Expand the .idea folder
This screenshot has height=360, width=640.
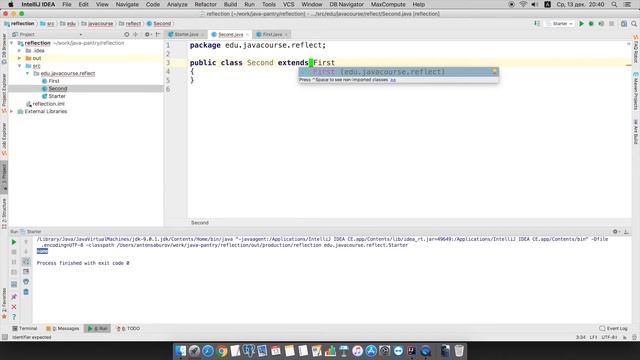[20, 51]
